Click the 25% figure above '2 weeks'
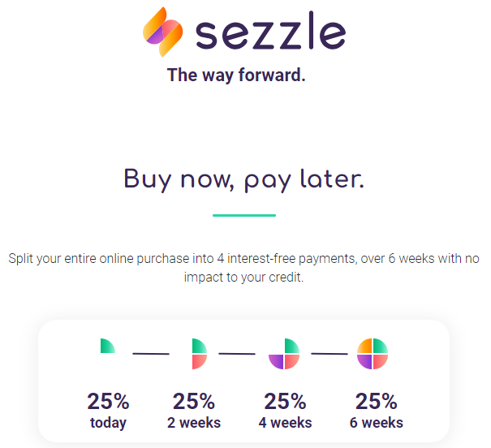The width and height of the screenshot is (491, 448). pyautogui.click(x=194, y=402)
